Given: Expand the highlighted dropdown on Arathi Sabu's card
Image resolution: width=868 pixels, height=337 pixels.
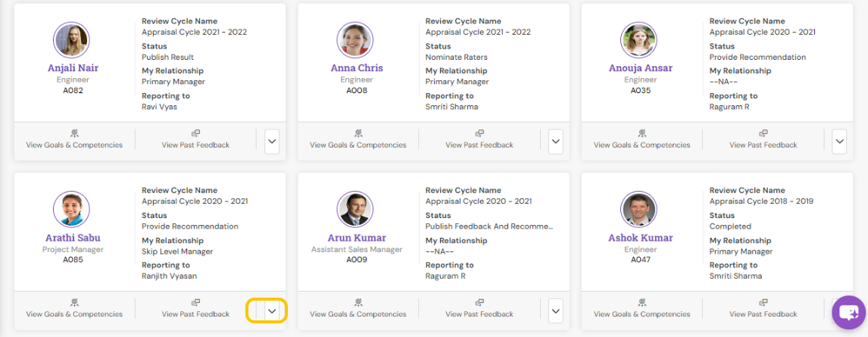Looking at the screenshot, I should pos(273,310).
